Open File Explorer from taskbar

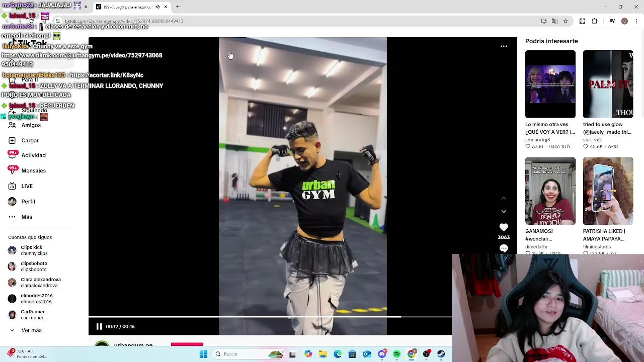(x=323, y=354)
